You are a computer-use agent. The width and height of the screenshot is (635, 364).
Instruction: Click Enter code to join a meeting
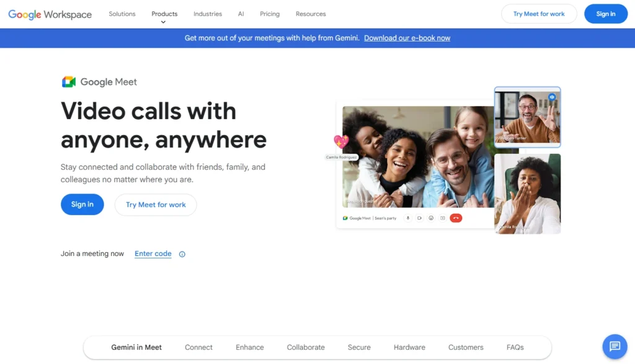coord(153,253)
